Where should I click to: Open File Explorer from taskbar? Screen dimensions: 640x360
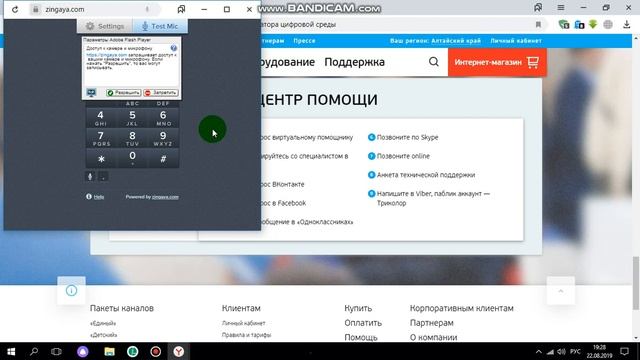coord(109,351)
